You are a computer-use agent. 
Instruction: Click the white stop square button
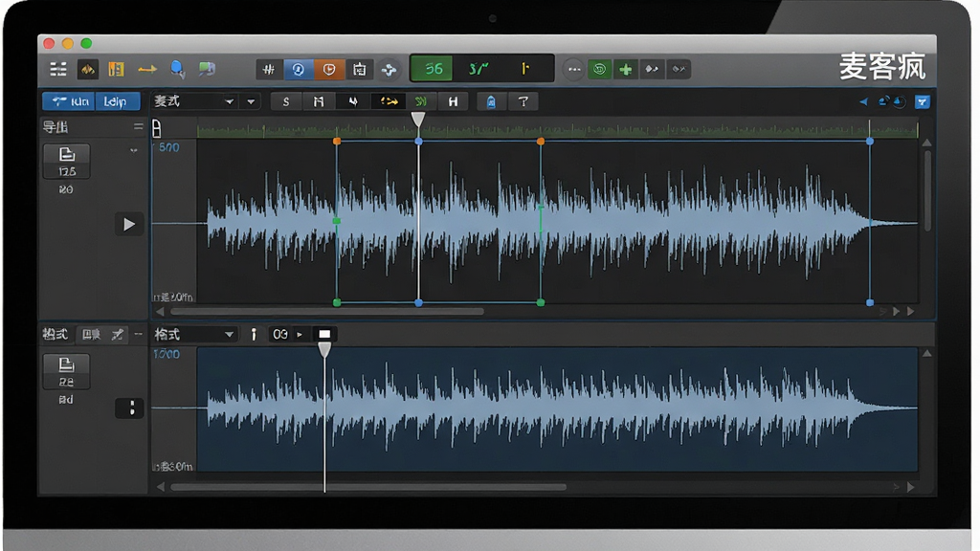[324, 334]
